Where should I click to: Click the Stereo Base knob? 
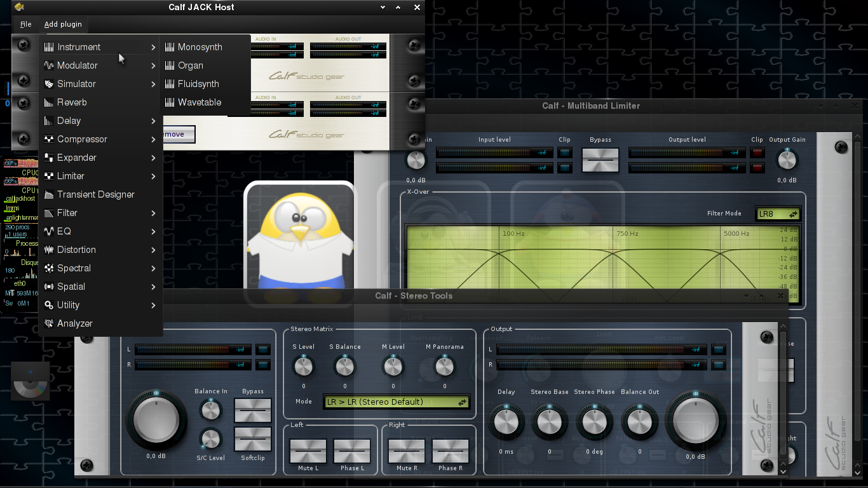[x=550, y=423]
